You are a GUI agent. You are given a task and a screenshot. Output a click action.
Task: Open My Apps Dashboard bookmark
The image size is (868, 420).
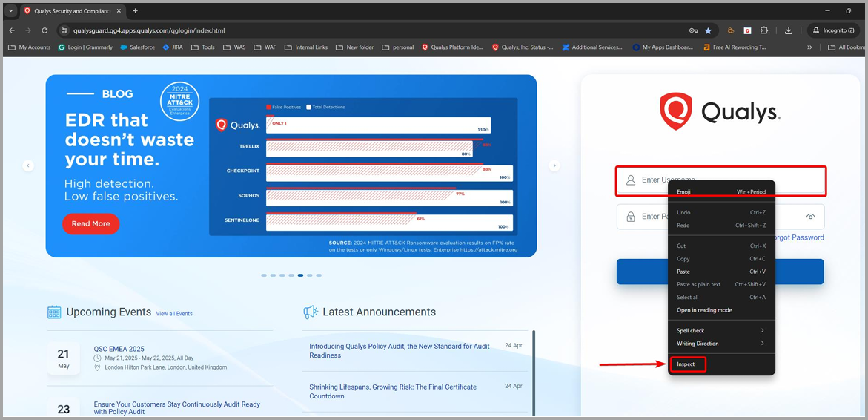pyautogui.click(x=663, y=47)
